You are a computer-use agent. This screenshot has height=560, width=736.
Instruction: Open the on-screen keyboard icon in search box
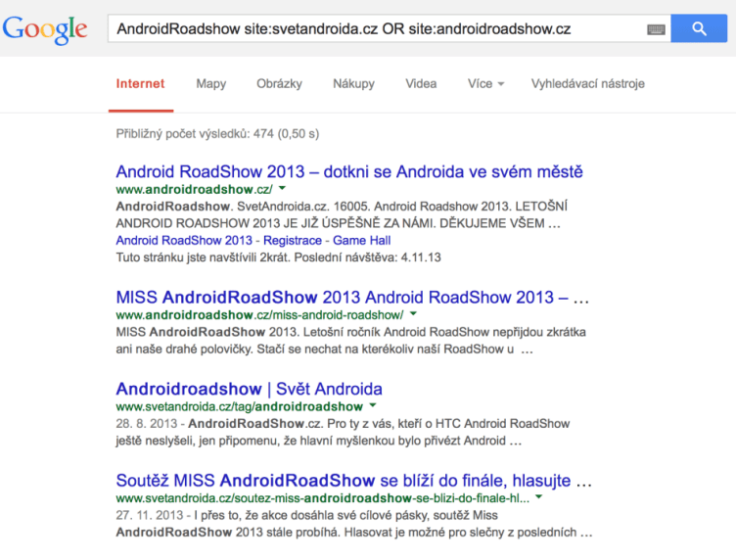point(656,29)
